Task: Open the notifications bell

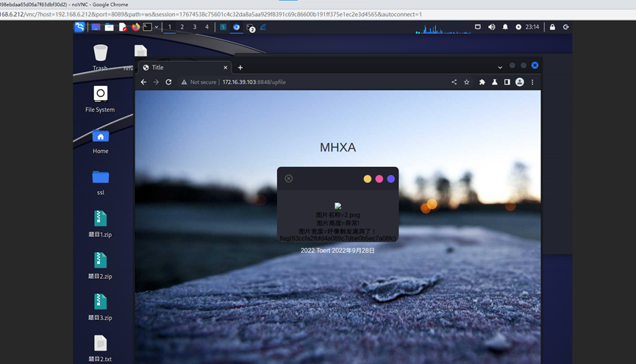Action: (505, 27)
